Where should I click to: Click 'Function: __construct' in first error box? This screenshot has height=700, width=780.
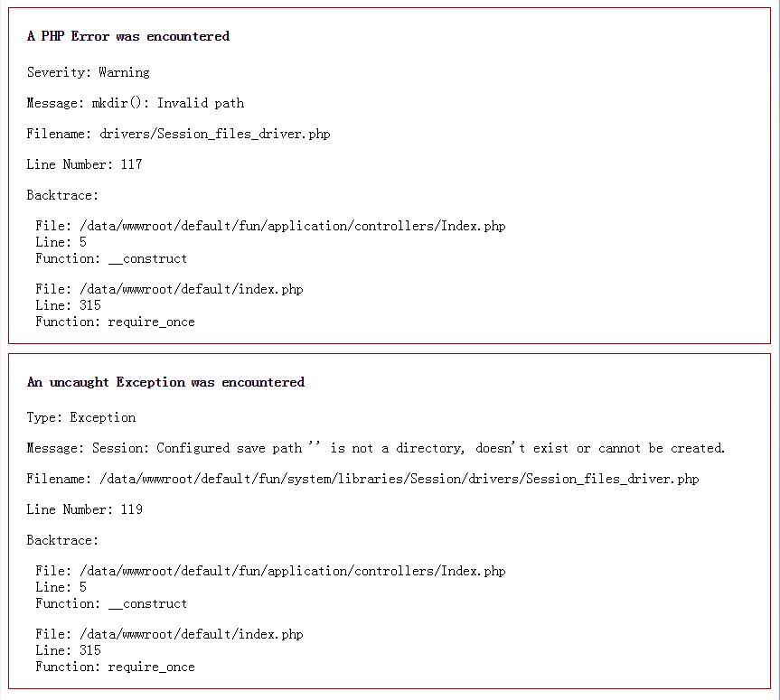pyautogui.click(x=111, y=258)
